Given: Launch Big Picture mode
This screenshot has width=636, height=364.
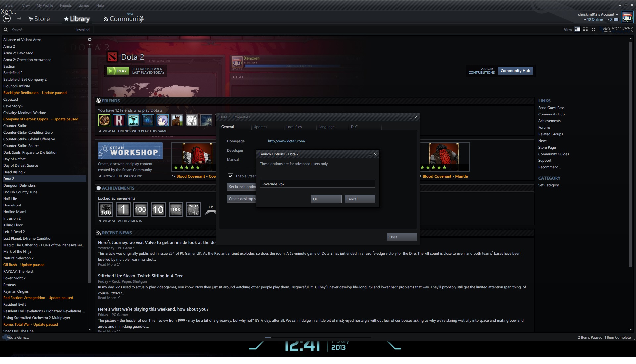Looking at the screenshot, I should [616, 29].
